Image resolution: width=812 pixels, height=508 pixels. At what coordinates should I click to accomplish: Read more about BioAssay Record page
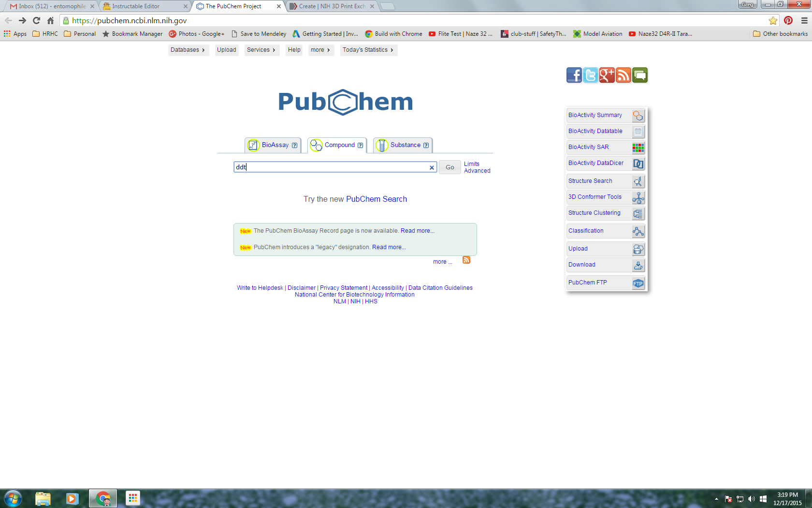[x=418, y=231]
